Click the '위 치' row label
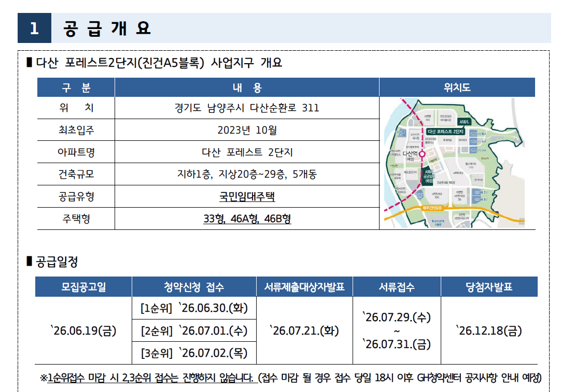This screenshot has height=392, width=561. tap(76, 108)
